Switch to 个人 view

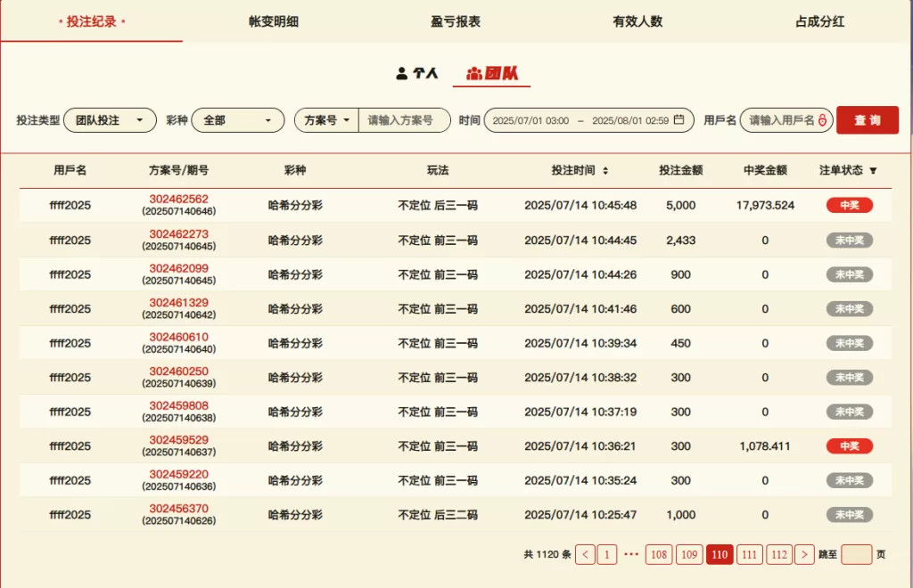(x=417, y=73)
